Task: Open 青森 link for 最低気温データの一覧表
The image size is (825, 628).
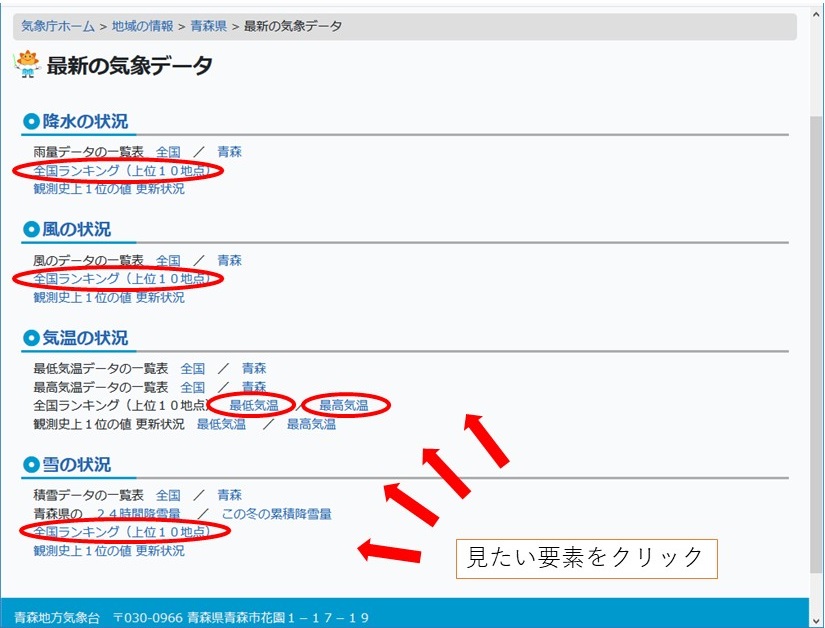Action: pos(254,368)
